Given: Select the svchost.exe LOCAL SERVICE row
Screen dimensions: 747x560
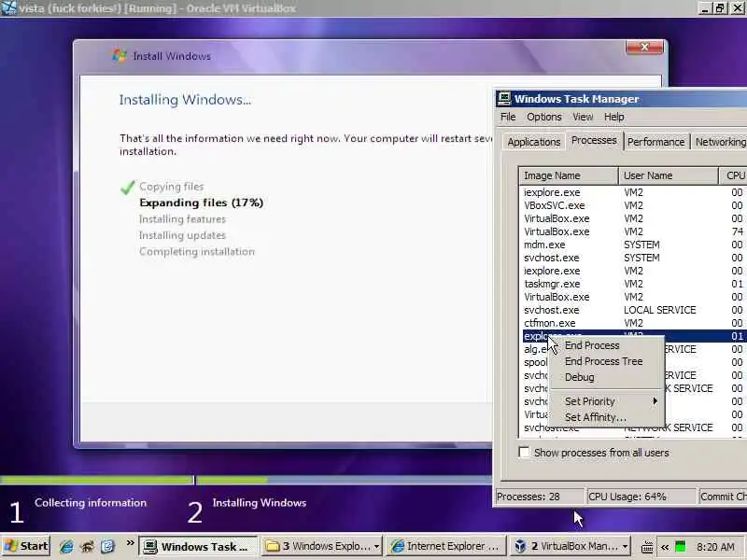Looking at the screenshot, I should [635, 310].
